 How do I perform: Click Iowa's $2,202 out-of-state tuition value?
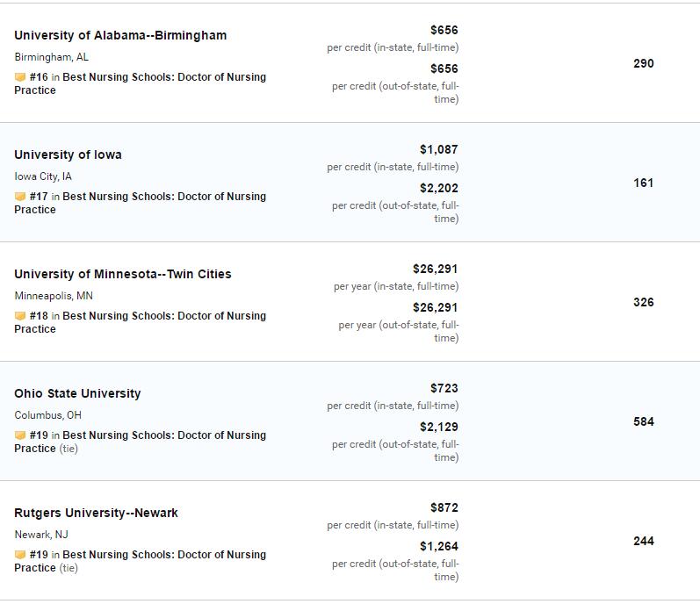(x=439, y=188)
